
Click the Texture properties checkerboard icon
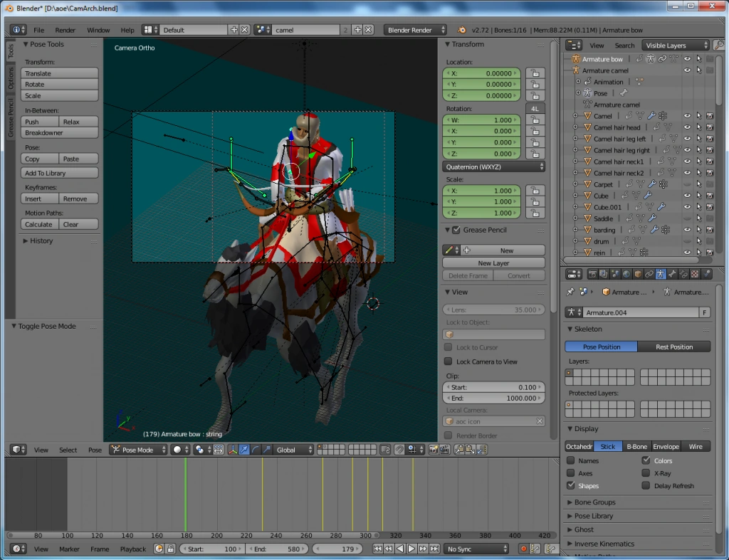click(695, 274)
